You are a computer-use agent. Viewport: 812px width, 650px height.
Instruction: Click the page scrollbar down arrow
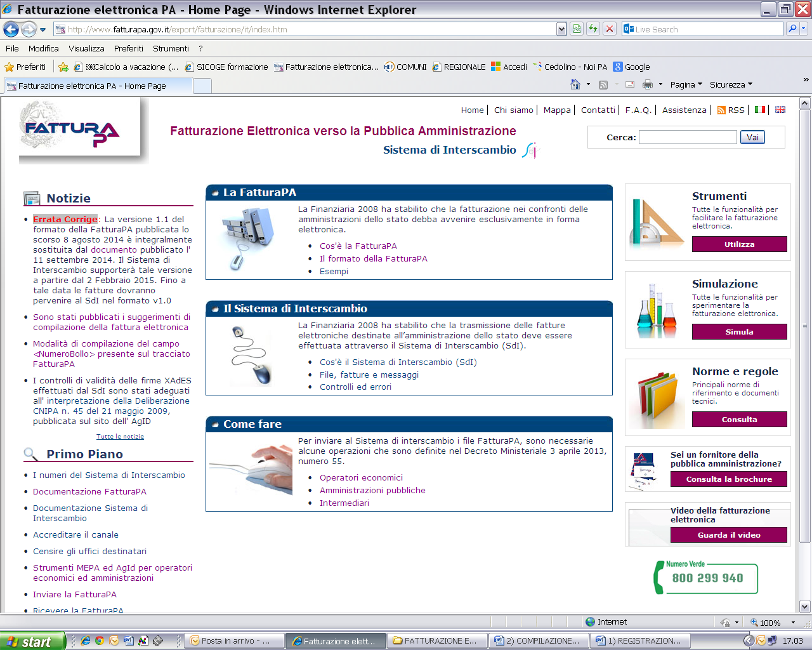point(805,606)
